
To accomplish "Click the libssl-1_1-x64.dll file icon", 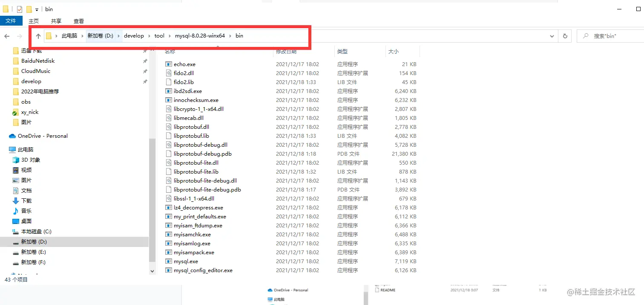I will click(168, 198).
